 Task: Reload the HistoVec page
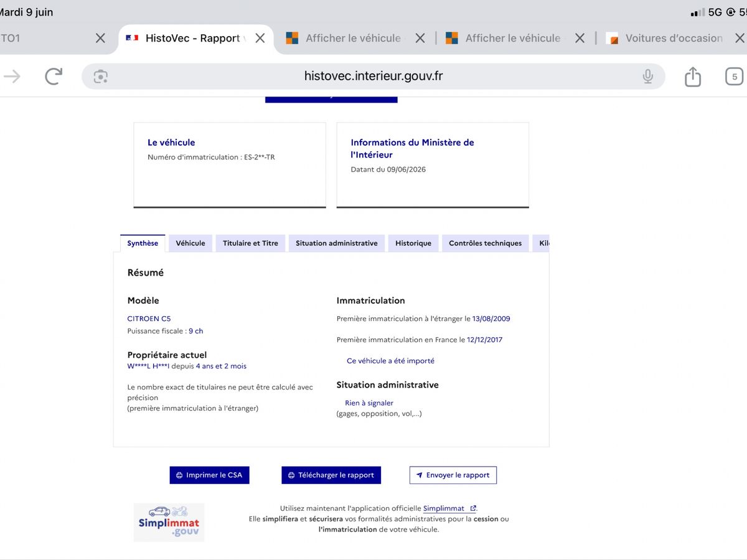coord(54,77)
